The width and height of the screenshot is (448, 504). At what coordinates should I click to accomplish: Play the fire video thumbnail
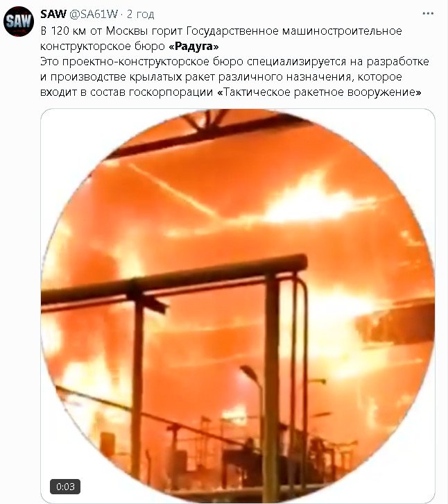tap(238, 306)
